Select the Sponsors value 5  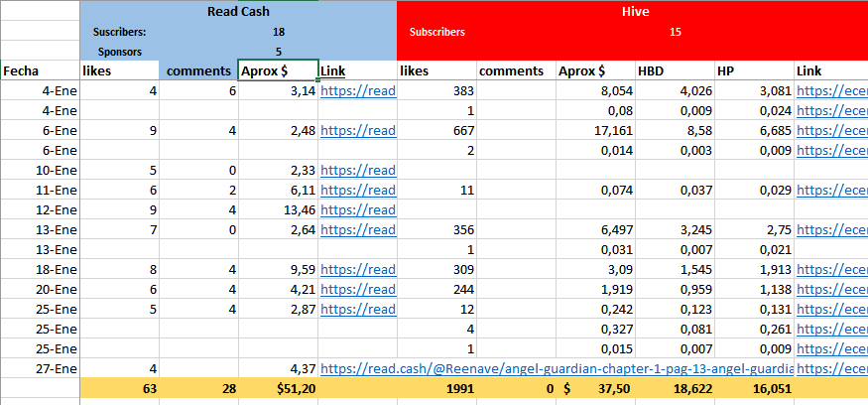coord(279,52)
